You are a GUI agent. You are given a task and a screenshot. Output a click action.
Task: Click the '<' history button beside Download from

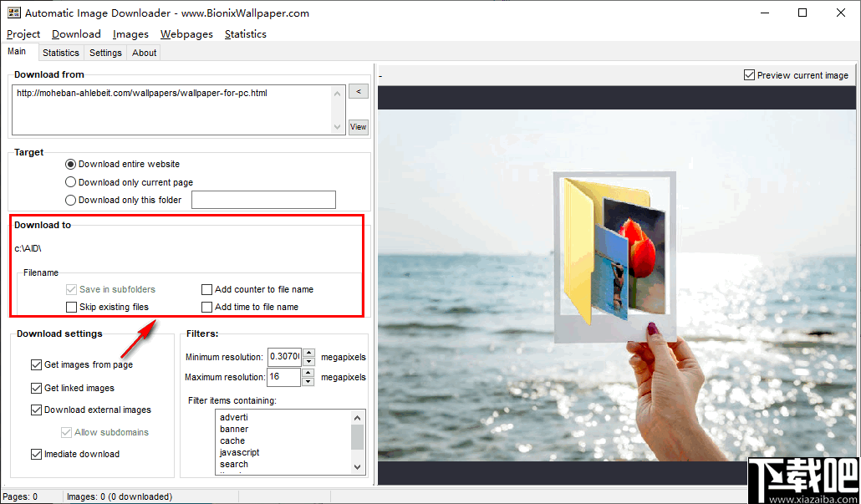(x=358, y=91)
